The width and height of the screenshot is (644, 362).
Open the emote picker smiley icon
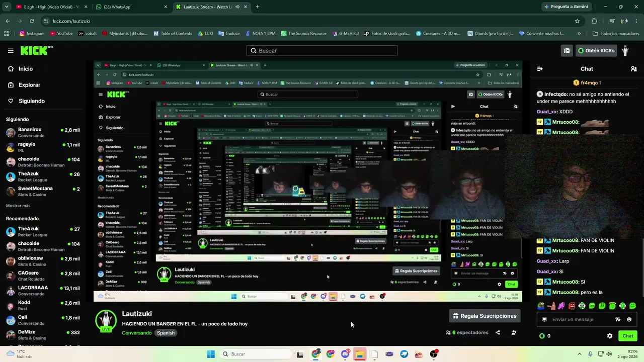(629, 319)
